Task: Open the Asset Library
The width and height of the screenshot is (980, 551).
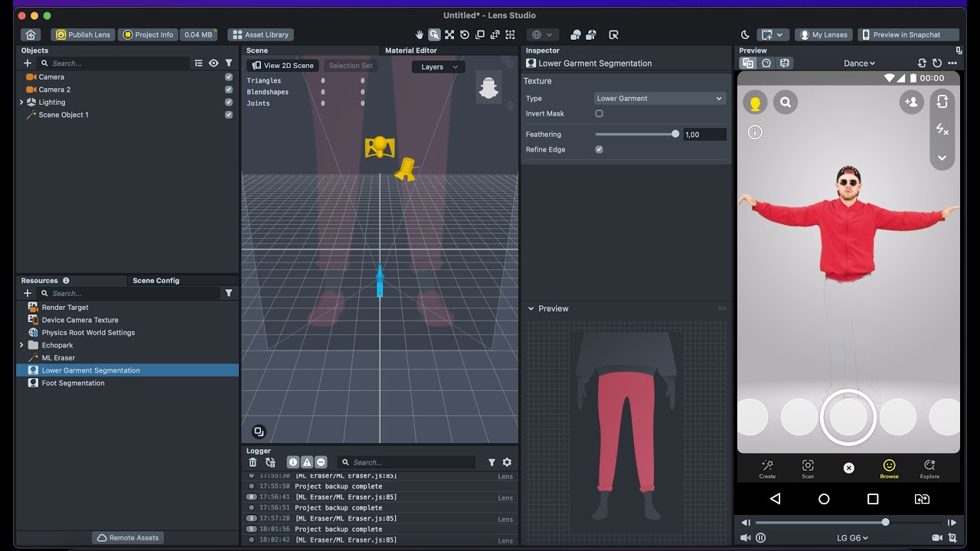Action: (x=261, y=34)
